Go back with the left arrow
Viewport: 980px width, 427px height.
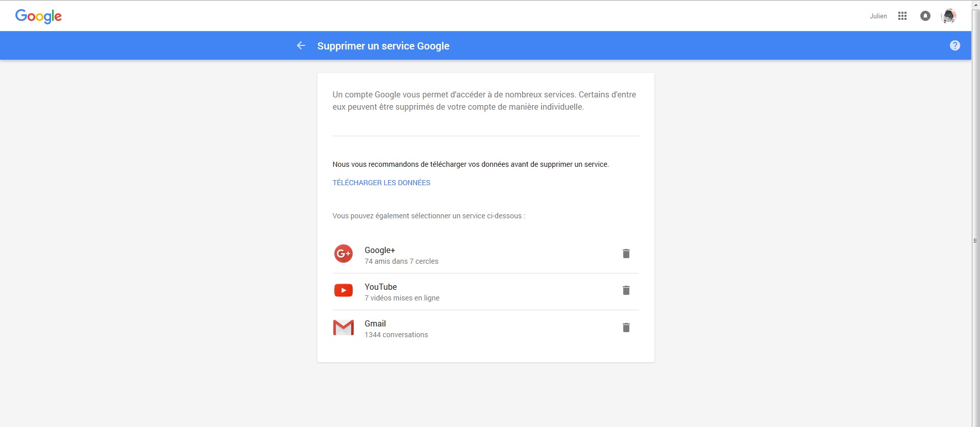point(301,46)
